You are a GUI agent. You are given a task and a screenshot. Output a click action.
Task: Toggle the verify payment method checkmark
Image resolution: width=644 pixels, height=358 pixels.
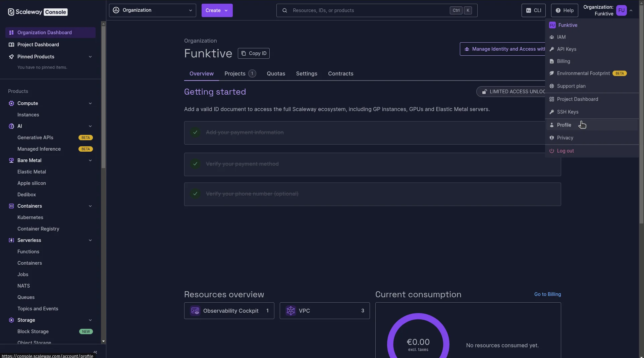pos(195,164)
